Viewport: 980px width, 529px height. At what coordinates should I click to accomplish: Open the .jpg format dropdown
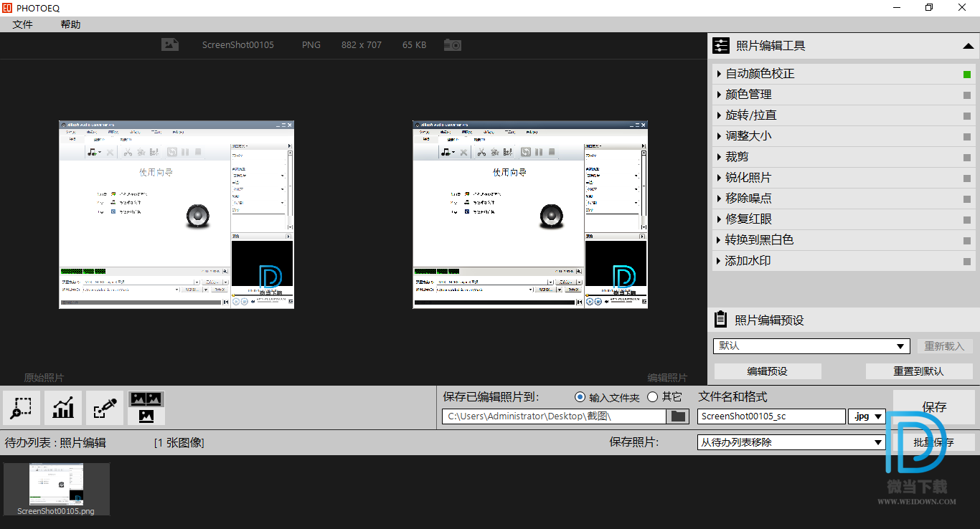(x=867, y=416)
